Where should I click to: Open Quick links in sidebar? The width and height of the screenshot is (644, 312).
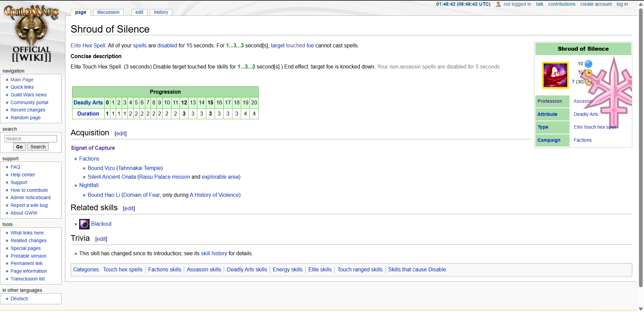(x=22, y=87)
